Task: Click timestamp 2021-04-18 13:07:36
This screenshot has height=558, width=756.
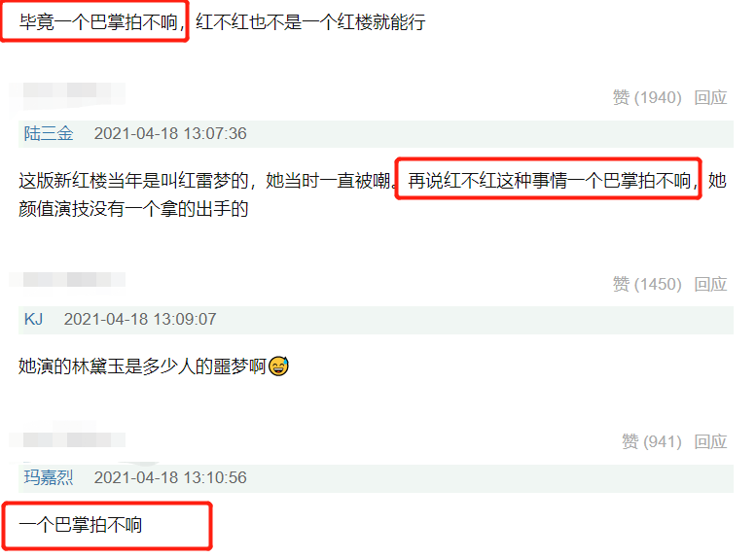Action: 170,133
